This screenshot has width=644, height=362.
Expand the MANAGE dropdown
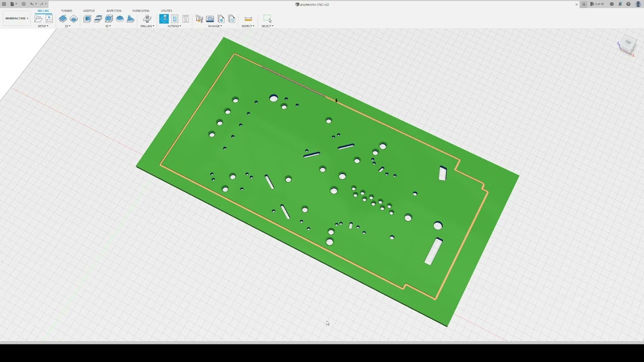click(x=215, y=26)
